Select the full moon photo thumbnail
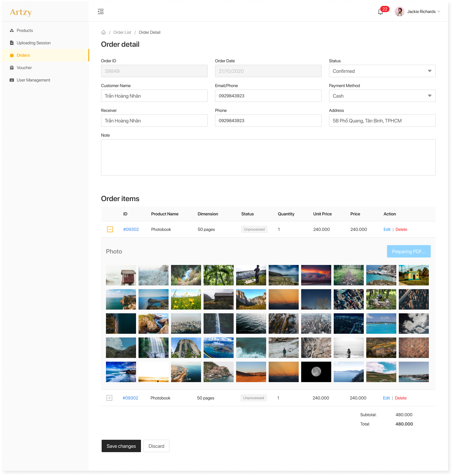453x476 pixels. tap(316, 372)
